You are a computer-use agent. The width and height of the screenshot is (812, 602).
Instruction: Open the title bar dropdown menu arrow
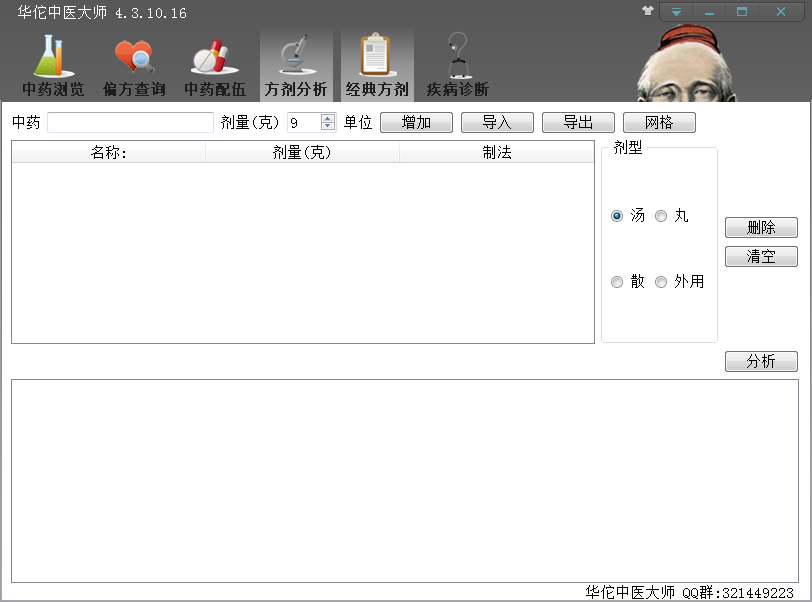coord(677,12)
